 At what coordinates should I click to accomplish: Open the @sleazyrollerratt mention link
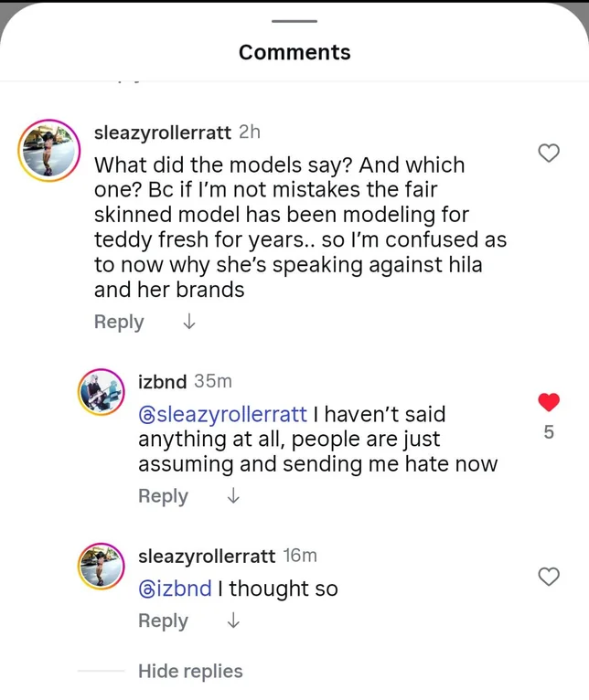tap(223, 414)
